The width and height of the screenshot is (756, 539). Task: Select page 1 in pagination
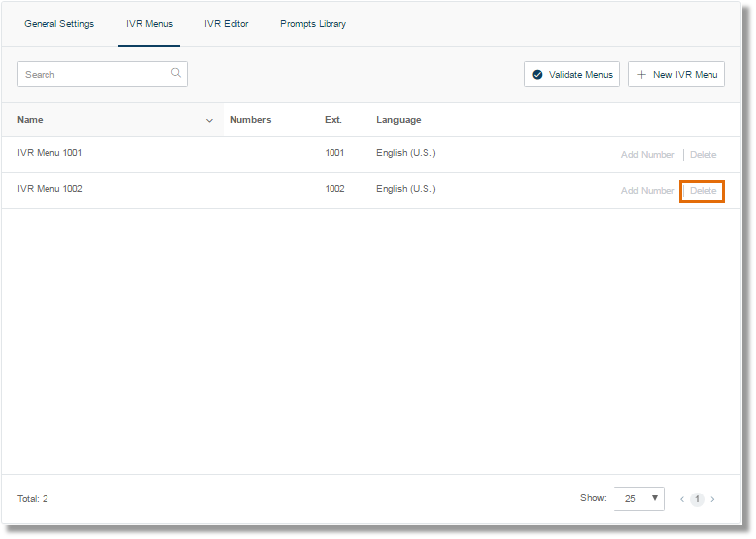tap(697, 499)
